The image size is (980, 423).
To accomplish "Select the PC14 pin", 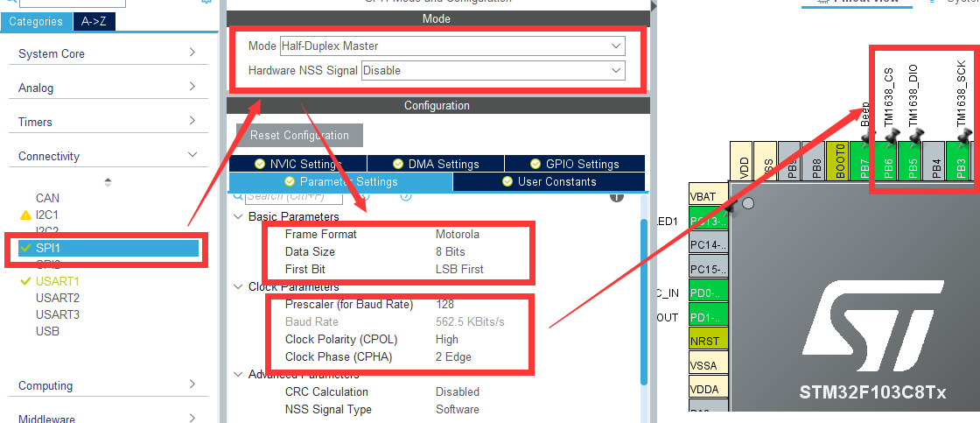I will click(708, 243).
